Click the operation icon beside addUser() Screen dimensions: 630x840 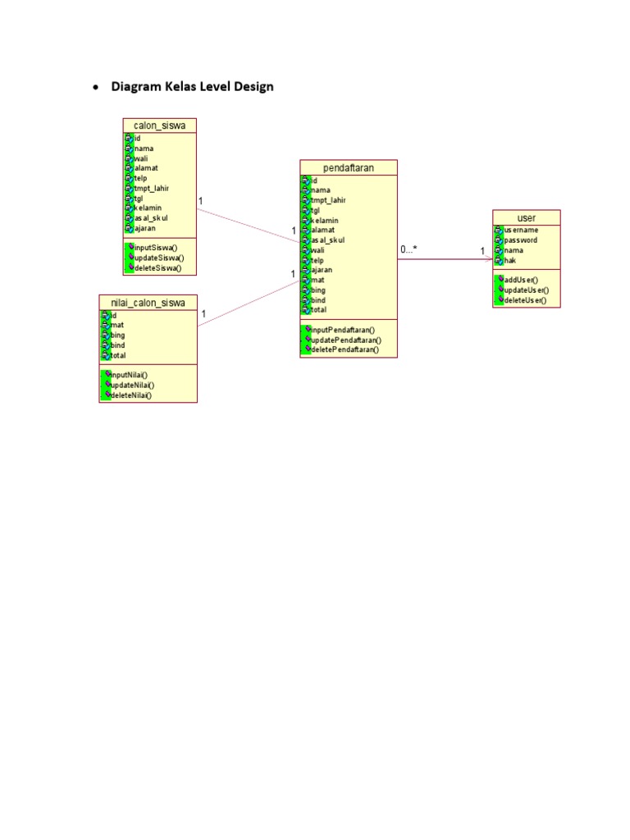click(x=501, y=279)
